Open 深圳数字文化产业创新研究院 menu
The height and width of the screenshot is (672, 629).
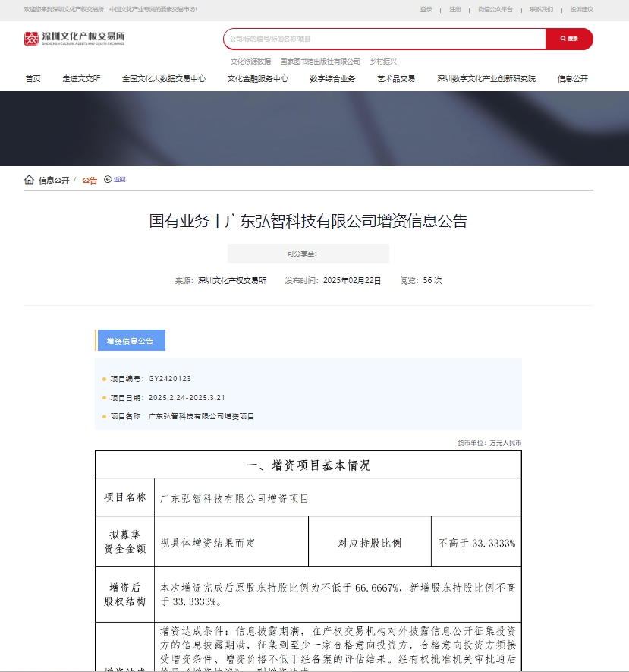click(x=486, y=79)
